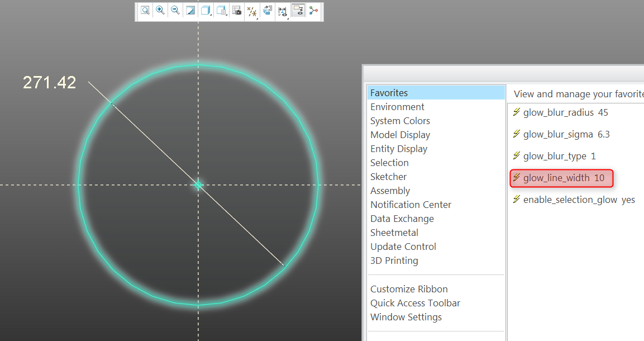Select the glow_blur_sigma option row
This screenshot has width=644, height=341.
(x=561, y=134)
